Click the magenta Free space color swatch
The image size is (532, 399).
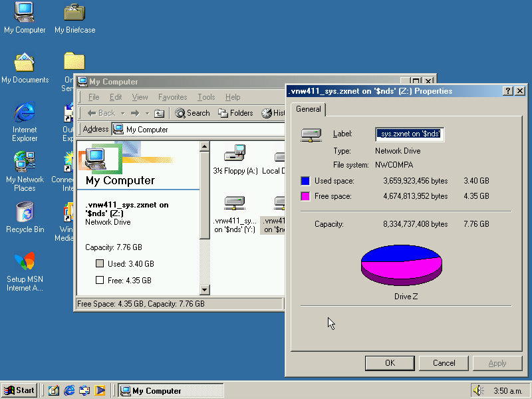[x=305, y=196]
